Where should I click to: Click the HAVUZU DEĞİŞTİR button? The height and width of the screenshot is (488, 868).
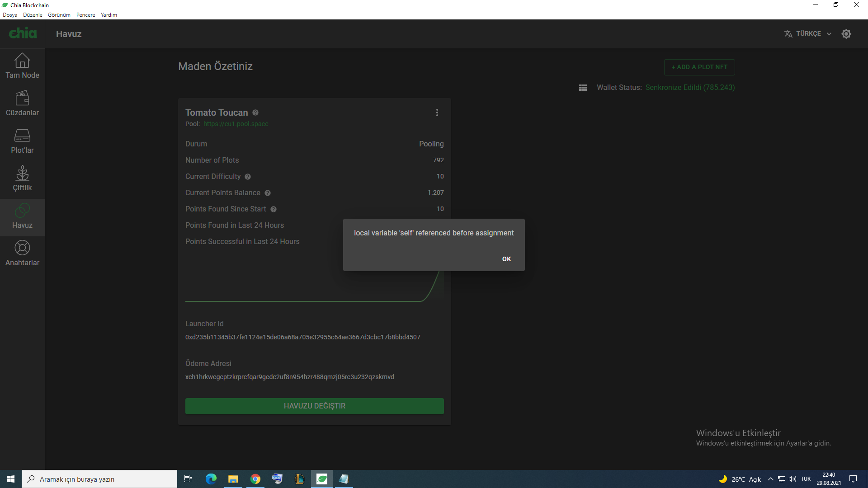point(314,406)
